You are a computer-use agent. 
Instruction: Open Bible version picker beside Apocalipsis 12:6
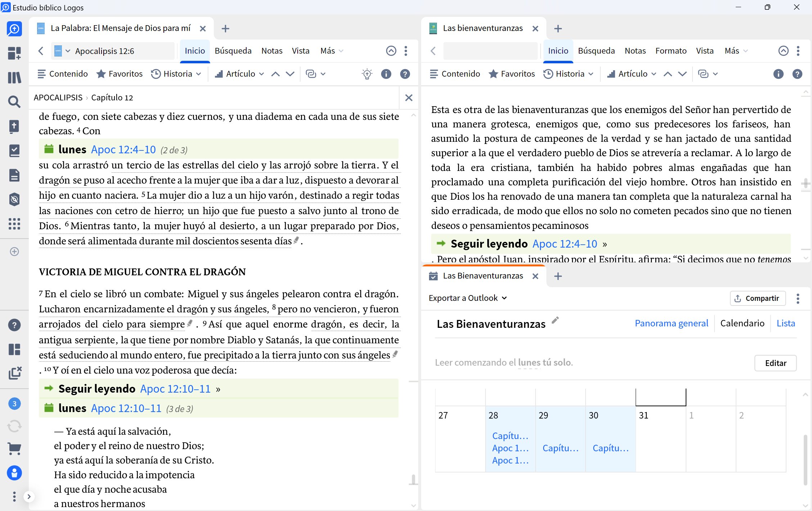point(62,51)
